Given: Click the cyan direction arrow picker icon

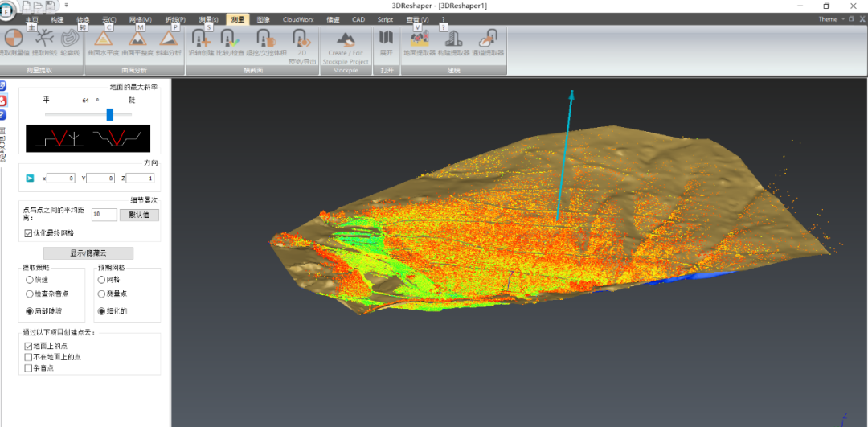Looking at the screenshot, I should (x=30, y=179).
